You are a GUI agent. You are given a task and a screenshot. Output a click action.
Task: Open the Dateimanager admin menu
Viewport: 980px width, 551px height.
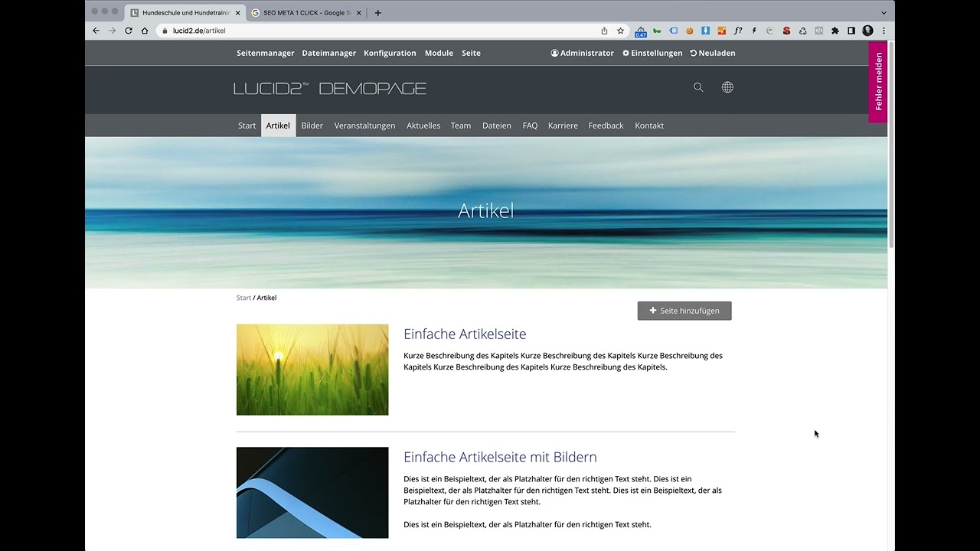(x=329, y=53)
